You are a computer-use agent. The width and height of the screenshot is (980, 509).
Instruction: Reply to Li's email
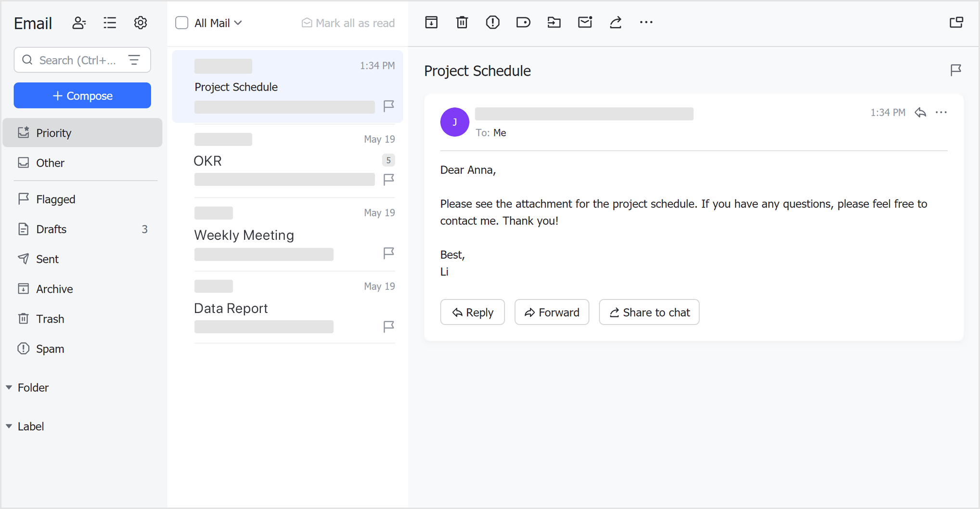472,312
